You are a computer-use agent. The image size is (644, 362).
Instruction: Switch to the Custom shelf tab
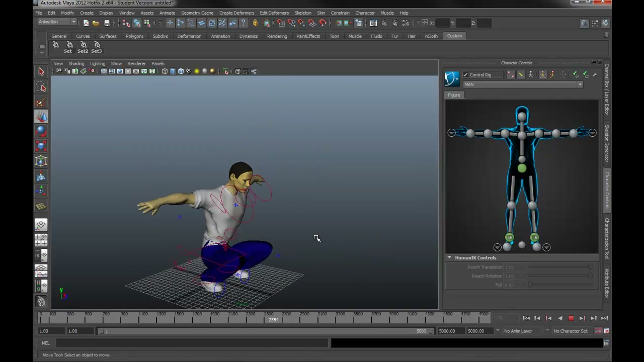pos(454,36)
